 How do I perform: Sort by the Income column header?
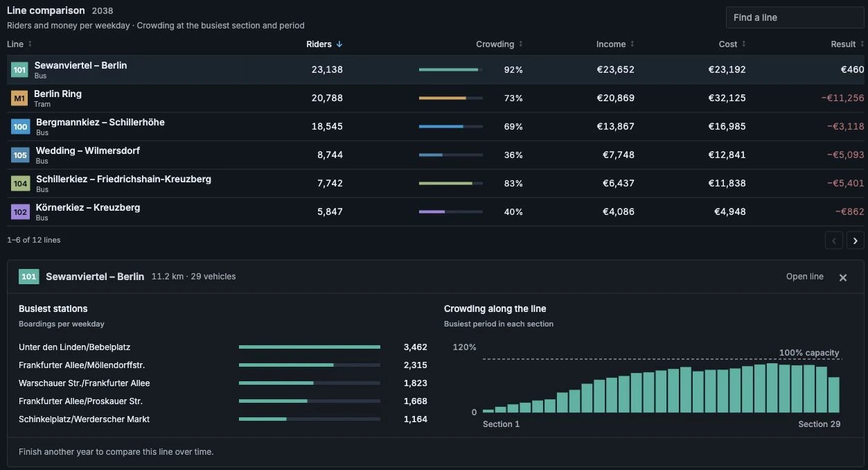[x=615, y=44]
